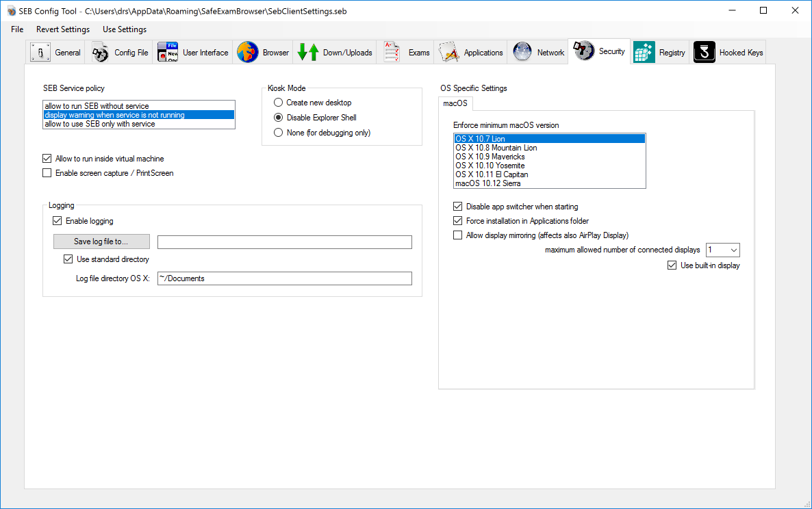Click the Security tab icon
812x509 pixels.
pyautogui.click(x=583, y=51)
